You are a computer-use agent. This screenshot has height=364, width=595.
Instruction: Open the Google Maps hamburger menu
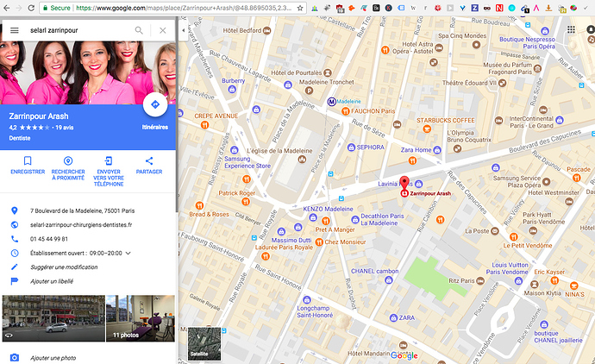coord(15,30)
